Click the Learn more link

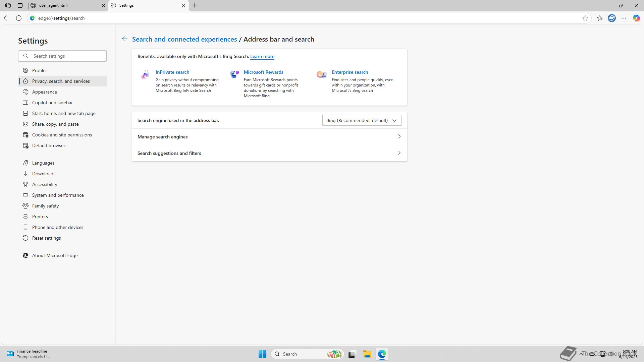262,56
